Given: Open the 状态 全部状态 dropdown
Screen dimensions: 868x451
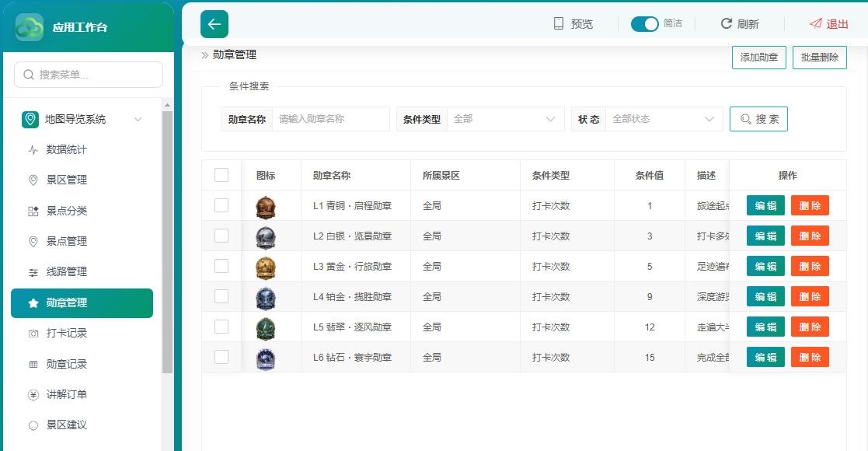Looking at the screenshot, I should pyautogui.click(x=664, y=119).
